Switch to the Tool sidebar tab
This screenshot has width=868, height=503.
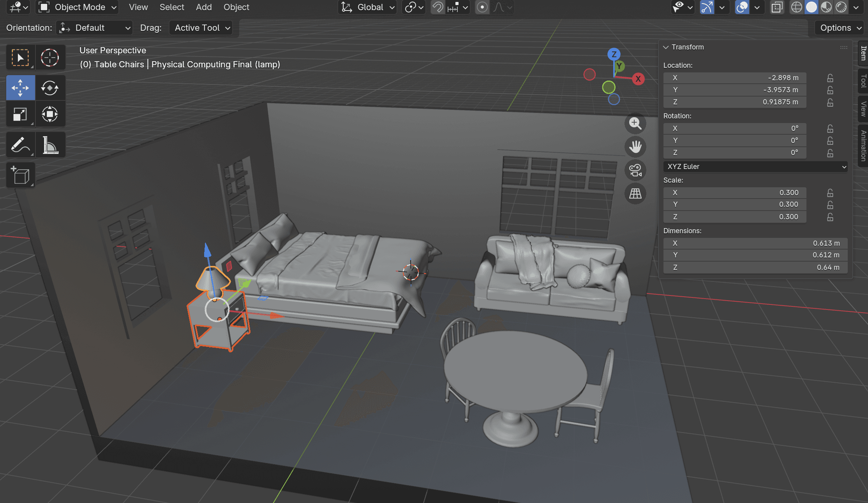tap(863, 81)
